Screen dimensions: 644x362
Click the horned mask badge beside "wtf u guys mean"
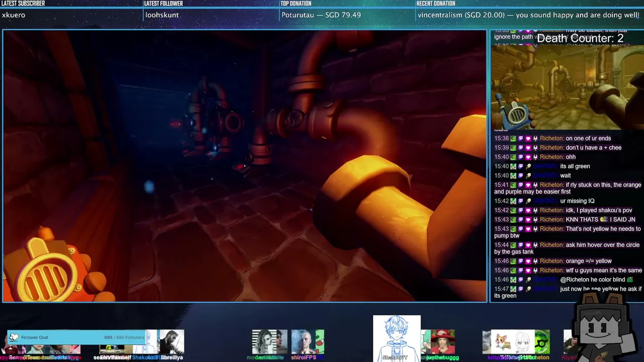pos(535,270)
